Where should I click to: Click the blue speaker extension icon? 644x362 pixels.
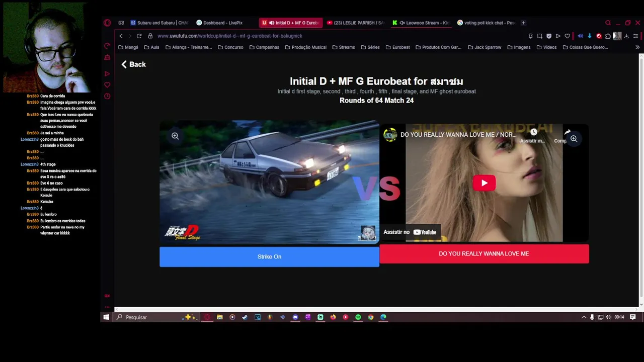580,36
